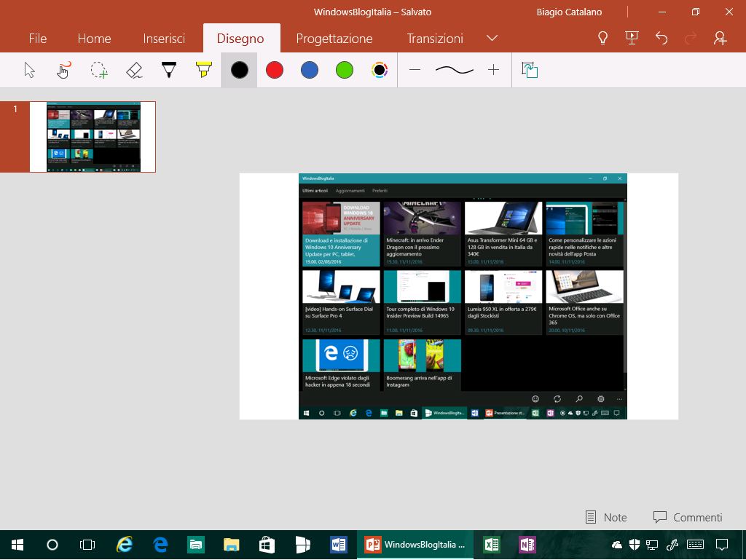Pick the yellow highlighter tool
The image size is (746, 560).
point(204,71)
